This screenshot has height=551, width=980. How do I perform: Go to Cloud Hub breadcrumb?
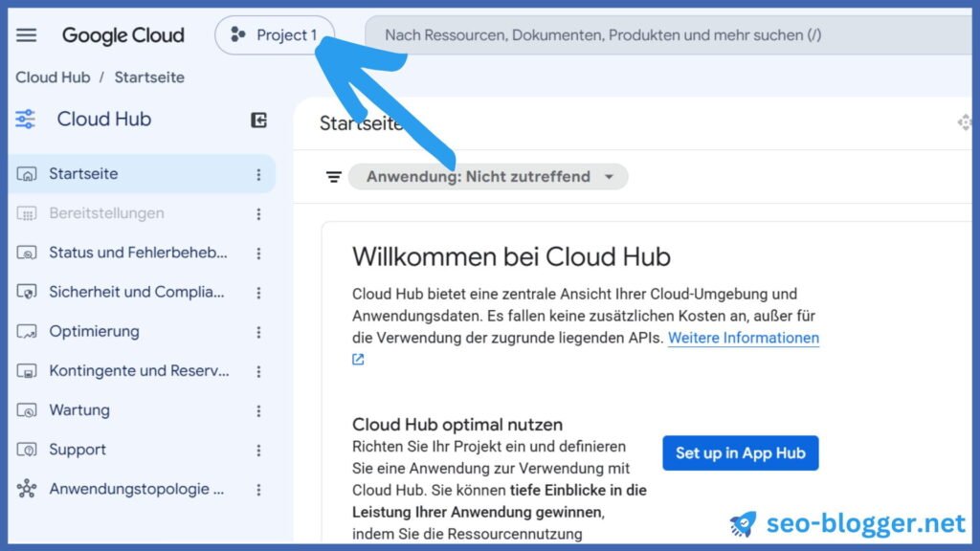54,77
